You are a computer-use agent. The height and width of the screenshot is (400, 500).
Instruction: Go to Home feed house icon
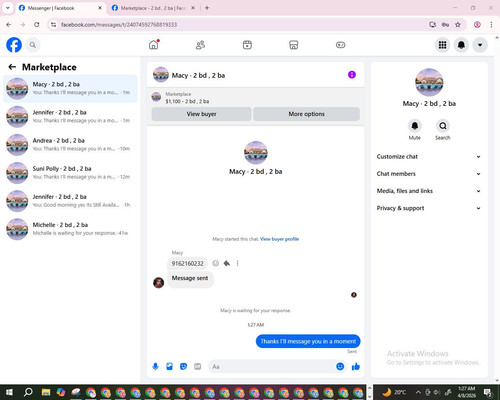[154, 45]
